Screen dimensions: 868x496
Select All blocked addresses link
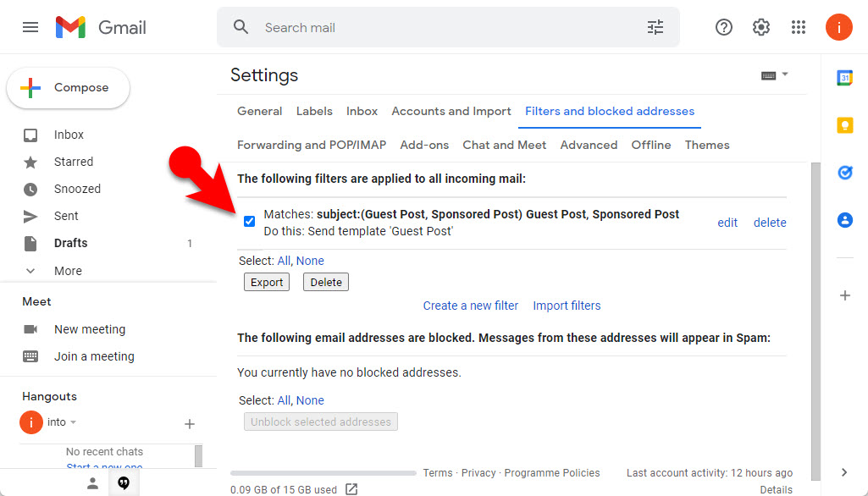pos(284,400)
